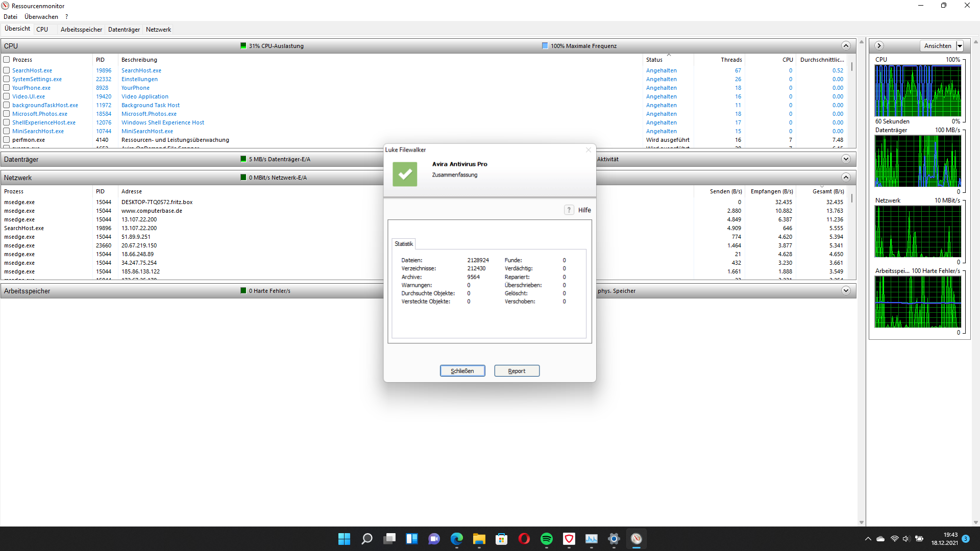Screen dimensions: 980x551
Task: Open File Explorer from the taskbar
Action: (x=479, y=539)
